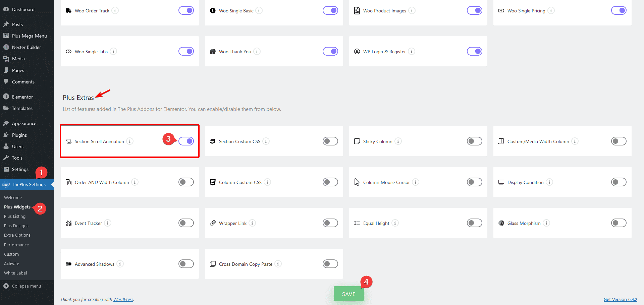Screen dimensions: 644x305
Task: Enable the Section Custom CSS toggle
Action: 330,141
